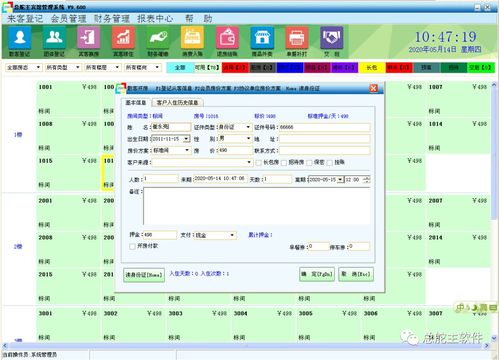Open 出生日期 birth date picker dropdown
Image resolution: width=499 pixels, height=360 pixels.
tap(186, 139)
